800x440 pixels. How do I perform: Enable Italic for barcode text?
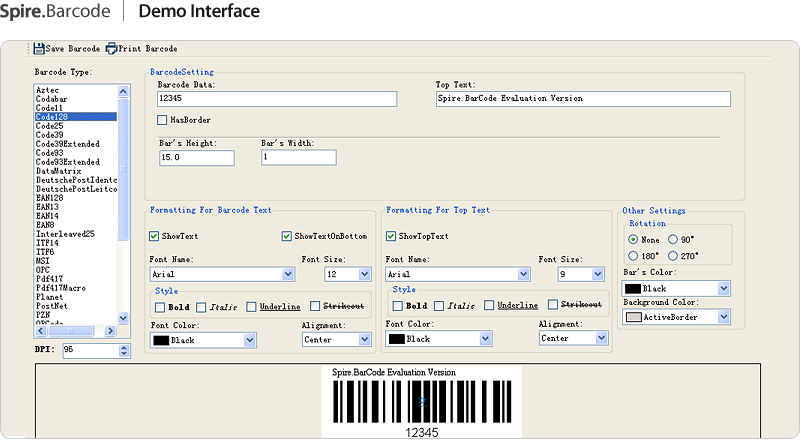pyautogui.click(x=201, y=307)
